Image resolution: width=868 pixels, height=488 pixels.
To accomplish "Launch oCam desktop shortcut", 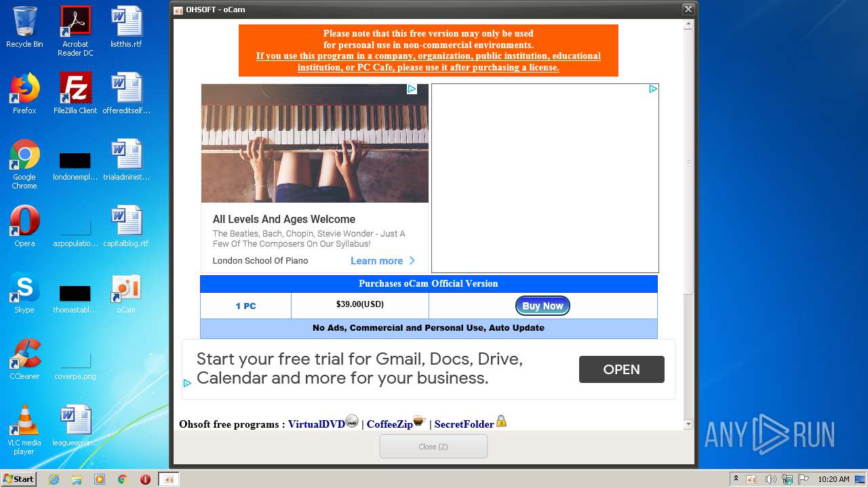I will pos(126,293).
